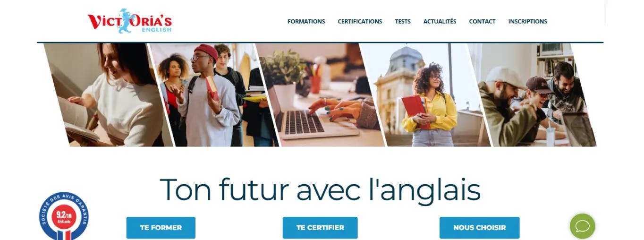
Task: Open the Formations menu
Action: pyautogui.click(x=306, y=21)
